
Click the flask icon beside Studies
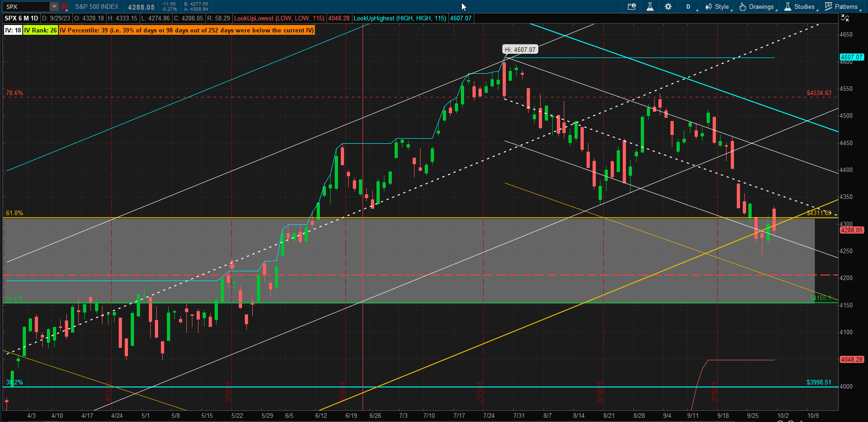(788, 6)
